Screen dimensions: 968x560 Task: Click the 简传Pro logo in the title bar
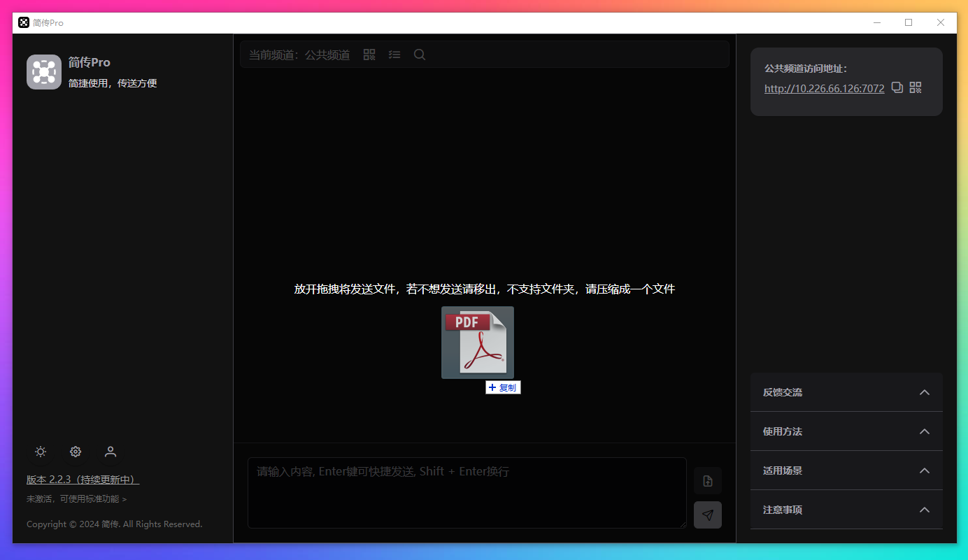(x=23, y=22)
